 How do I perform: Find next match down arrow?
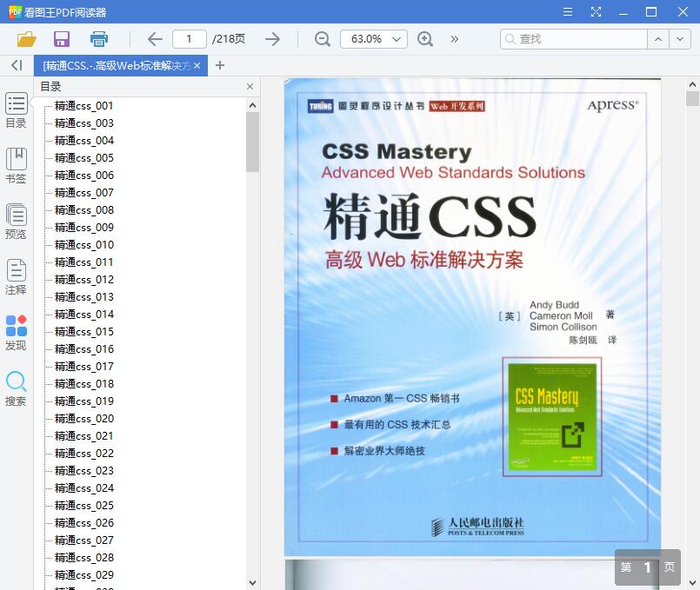tap(679, 39)
